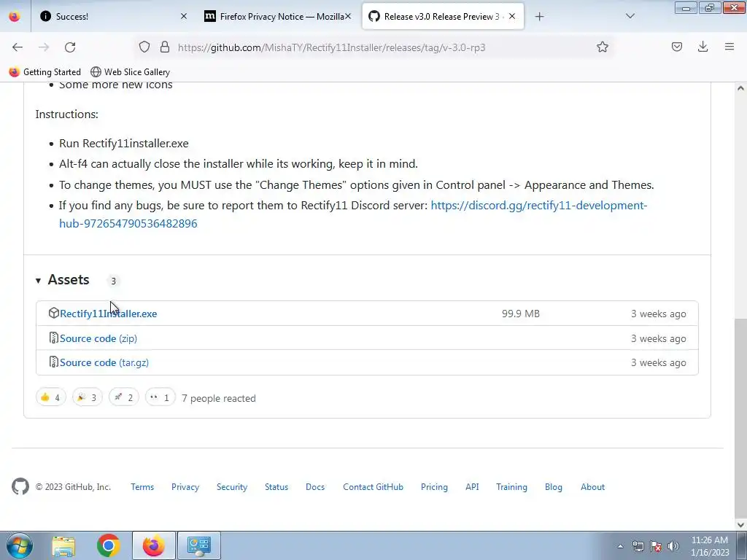Image resolution: width=747 pixels, height=560 pixels.
Task: Open the Downloads panel arrow icon
Action: click(x=703, y=47)
